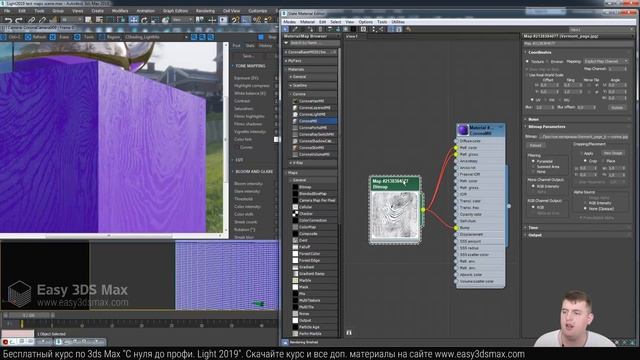The image size is (640, 360).
Task: Collapse the Bitmap Parameters rollout
Action: (x=546, y=127)
